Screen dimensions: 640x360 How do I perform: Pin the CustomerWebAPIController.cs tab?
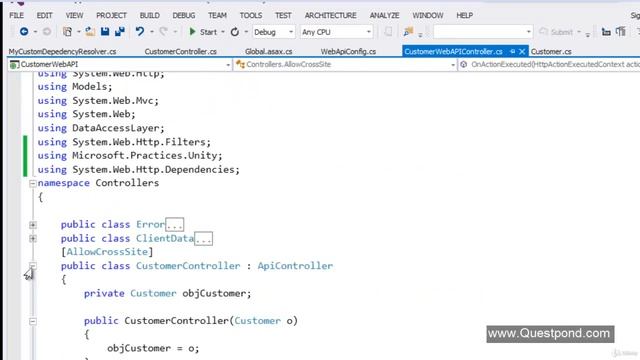[513, 51]
